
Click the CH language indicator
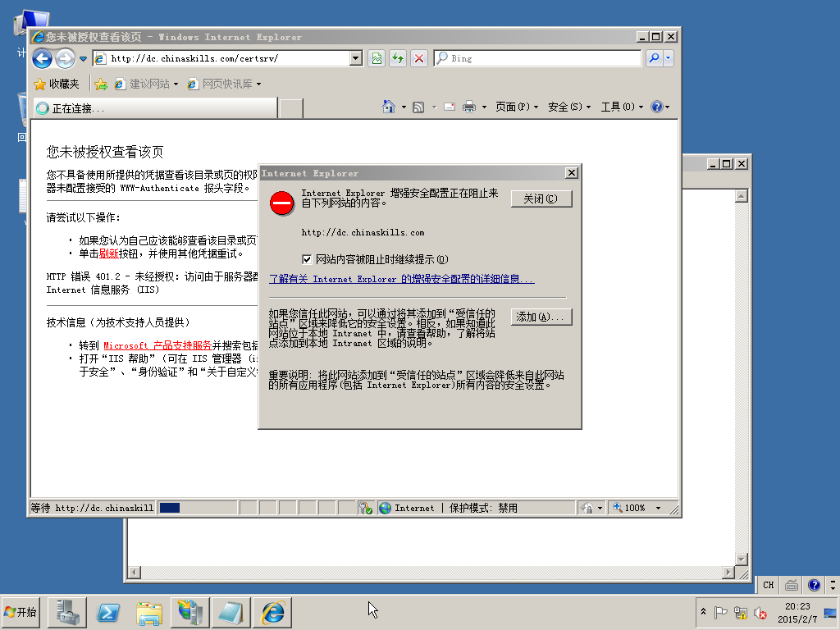click(x=768, y=585)
